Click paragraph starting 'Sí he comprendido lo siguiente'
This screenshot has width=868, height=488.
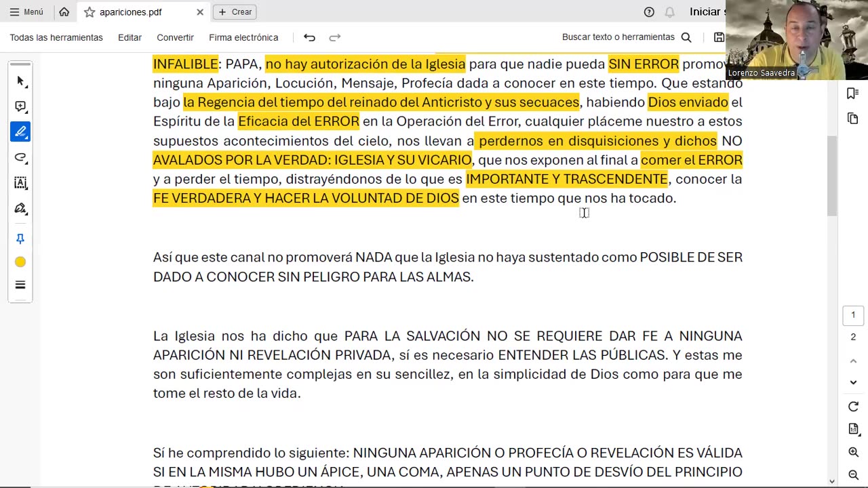[448, 466]
